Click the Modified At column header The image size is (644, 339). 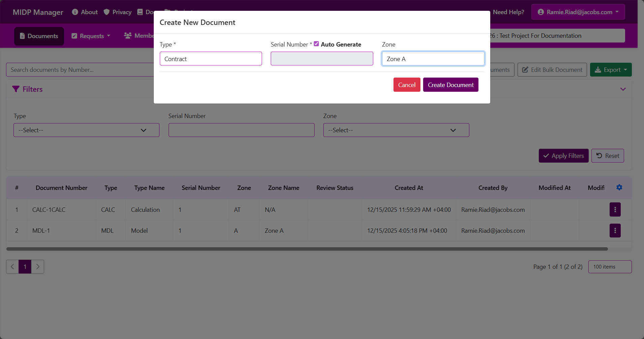pyautogui.click(x=554, y=188)
